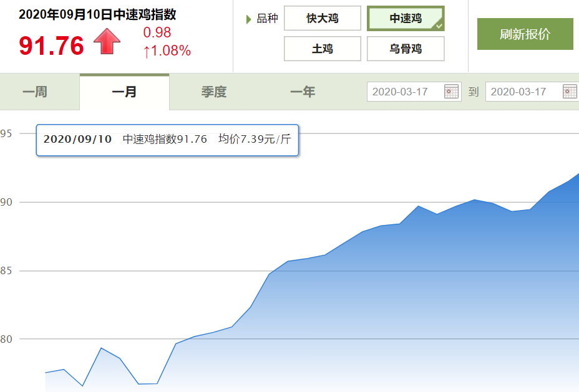Open the start date calendar picker icon
The height and width of the screenshot is (392, 579).
tap(451, 92)
